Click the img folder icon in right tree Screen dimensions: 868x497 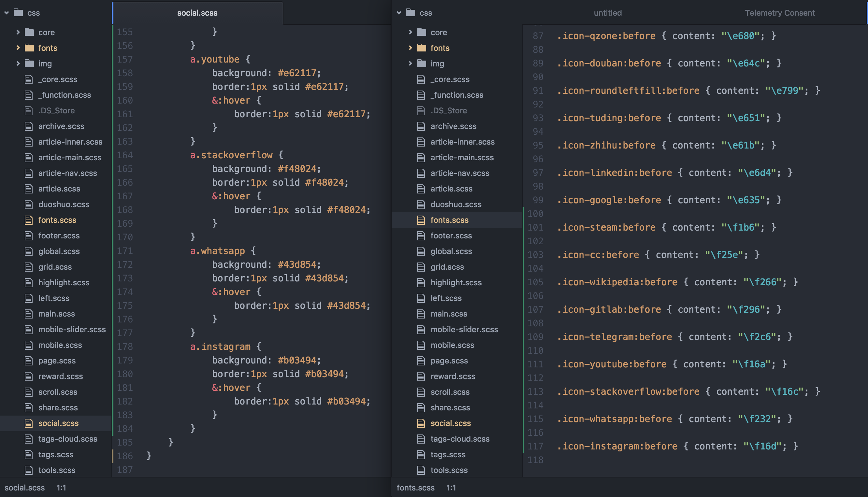[422, 64]
